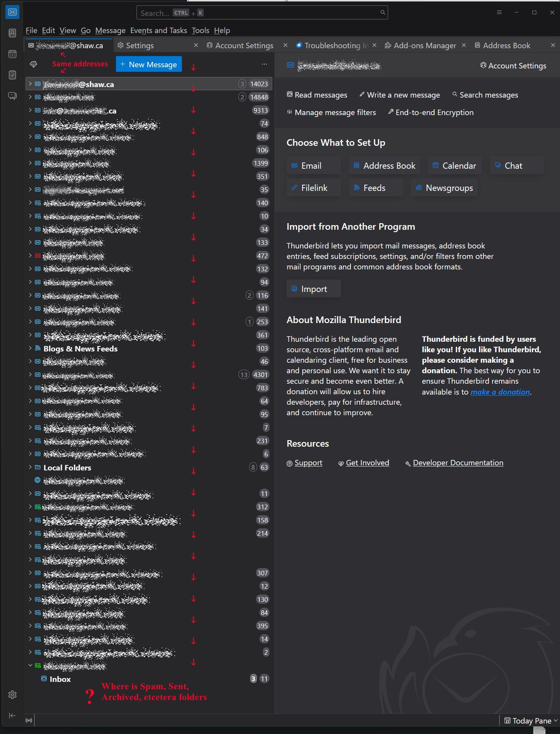The image size is (560, 734).
Task: Collapse the spaces toolbar arrow icon
Action: tap(12, 715)
